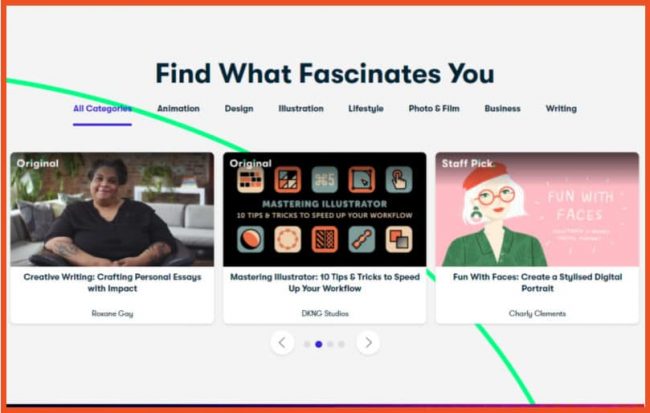Select the All Categories tab
Image resolution: width=650 pixels, height=413 pixels.
(x=102, y=109)
